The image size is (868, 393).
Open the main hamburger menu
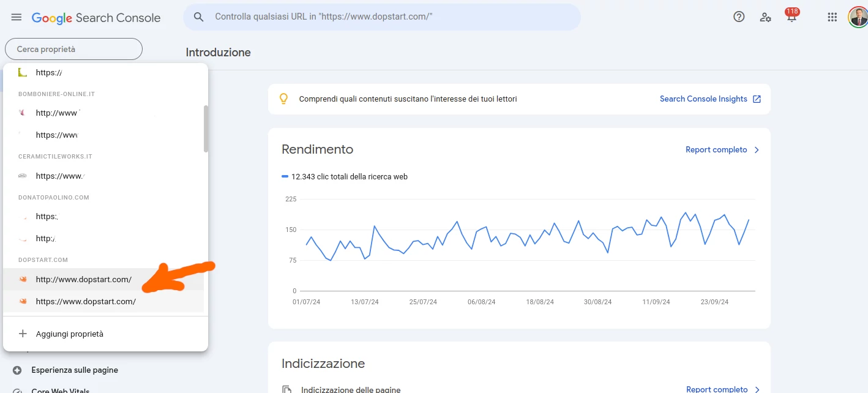17,17
